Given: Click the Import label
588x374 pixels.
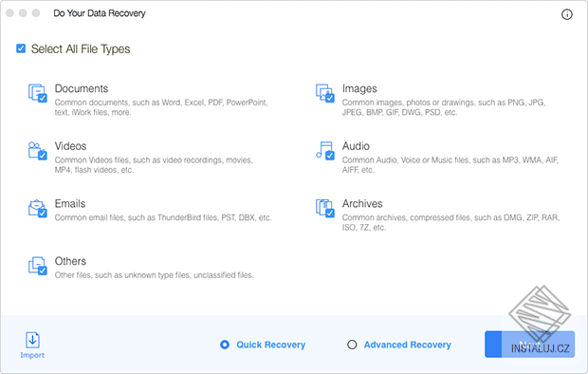Looking at the screenshot, I should [x=32, y=355].
